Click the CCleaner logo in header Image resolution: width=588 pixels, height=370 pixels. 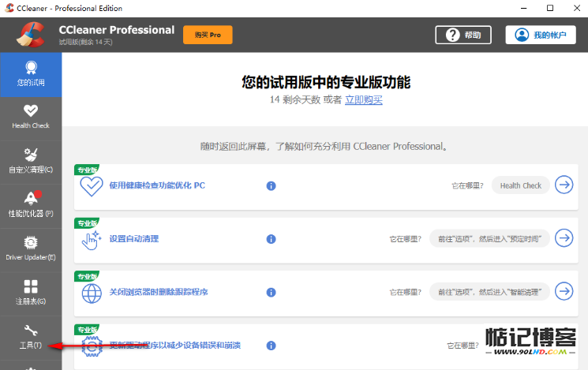pyautogui.click(x=31, y=35)
